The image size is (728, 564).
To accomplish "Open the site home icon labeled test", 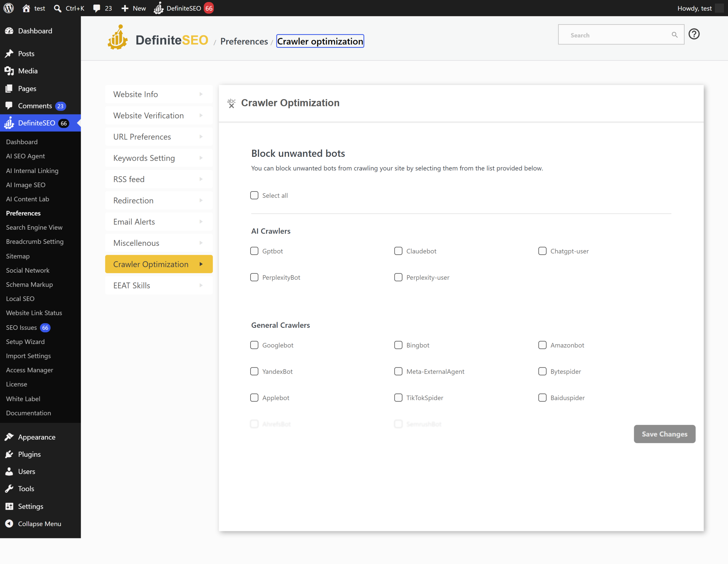I will [26, 8].
